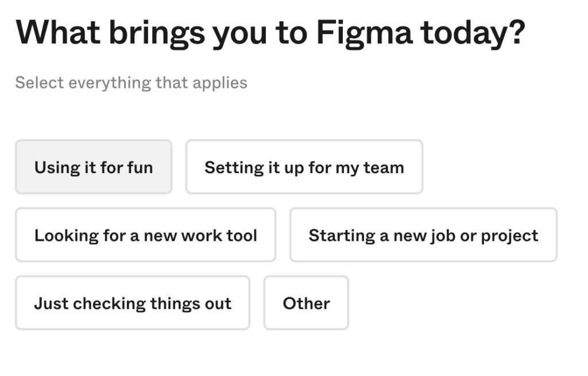Viewport: 588px width, 376px height.
Task: Select 'Just checking things out' option
Action: (133, 303)
